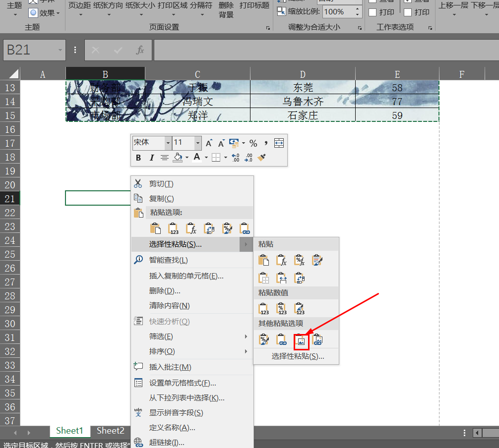Paste formatting only under 其他粘贴选项
The width and height of the screenshot is (499, 448).
[264, 340]
